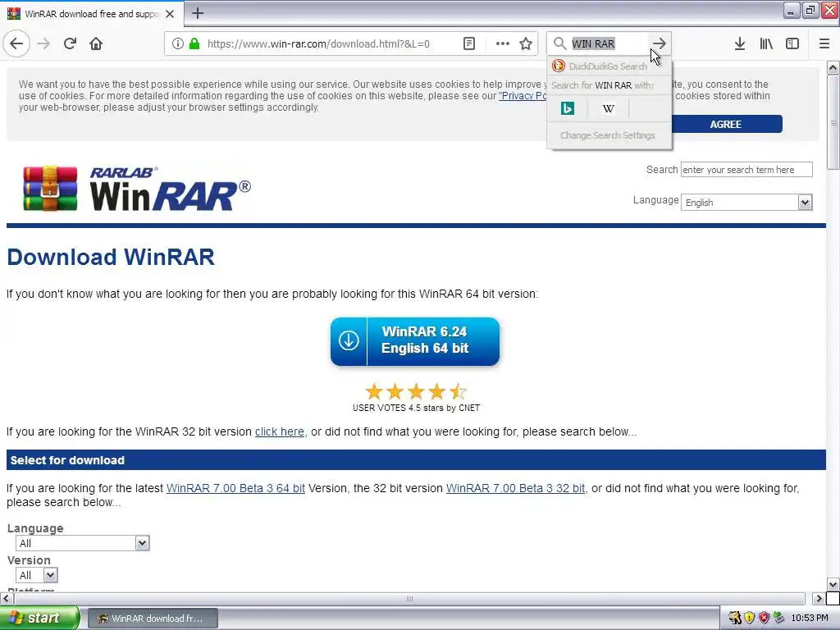
Task: Open the library bookmarks and history
Action: click(766, 43)
